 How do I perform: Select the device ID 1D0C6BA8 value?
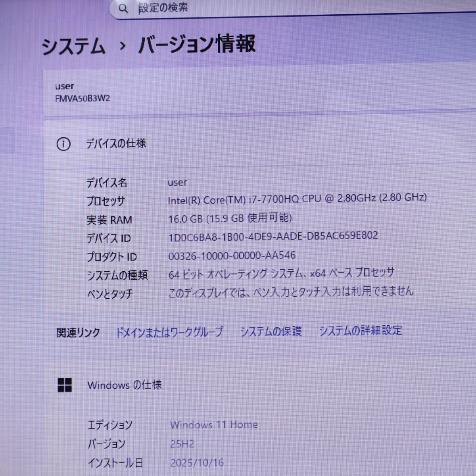[x=273, y=236]
